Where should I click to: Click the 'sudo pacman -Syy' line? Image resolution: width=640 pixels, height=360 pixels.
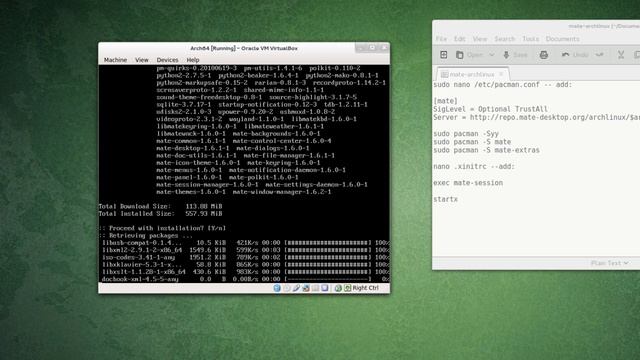[466, 133]
